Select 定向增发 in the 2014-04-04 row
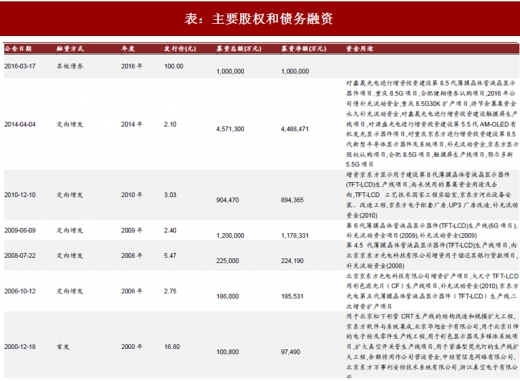The height and width of the screenshot is (381, 520). pyautogui.click(x=70, y=124)
